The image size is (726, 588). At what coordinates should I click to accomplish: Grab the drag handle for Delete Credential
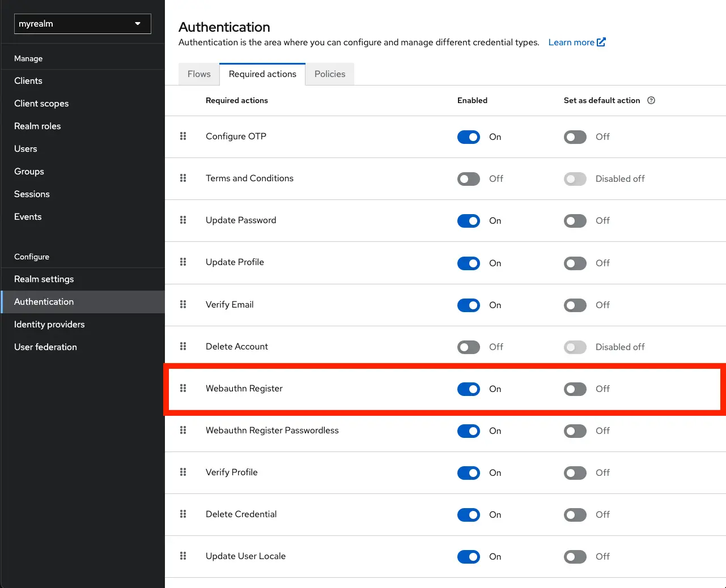point(183,514)
